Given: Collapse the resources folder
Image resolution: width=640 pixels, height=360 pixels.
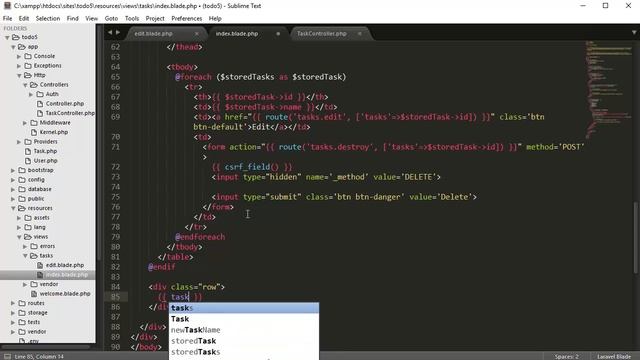Looking at the screenshot, I should pyautogui.click(x=13, y=208).
